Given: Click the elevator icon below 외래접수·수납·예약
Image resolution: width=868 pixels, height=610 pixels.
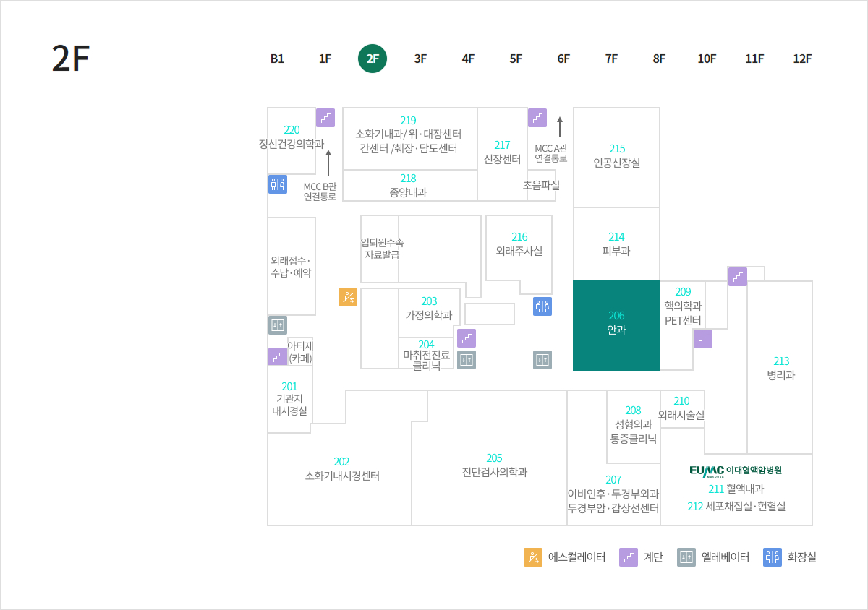Looking at the screenshot, I should [x=278, y=325].
